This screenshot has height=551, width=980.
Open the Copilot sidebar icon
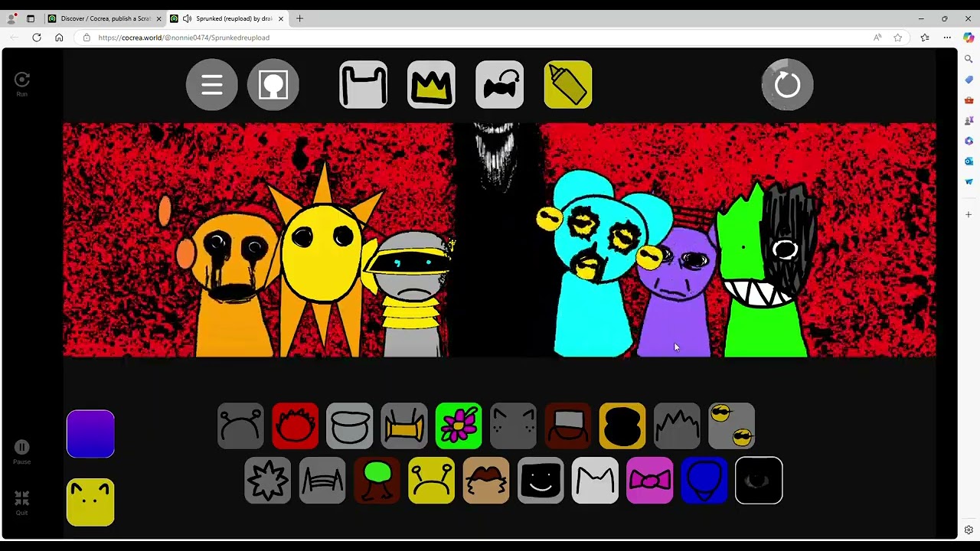pyautogui.click(x=969, y=37)
